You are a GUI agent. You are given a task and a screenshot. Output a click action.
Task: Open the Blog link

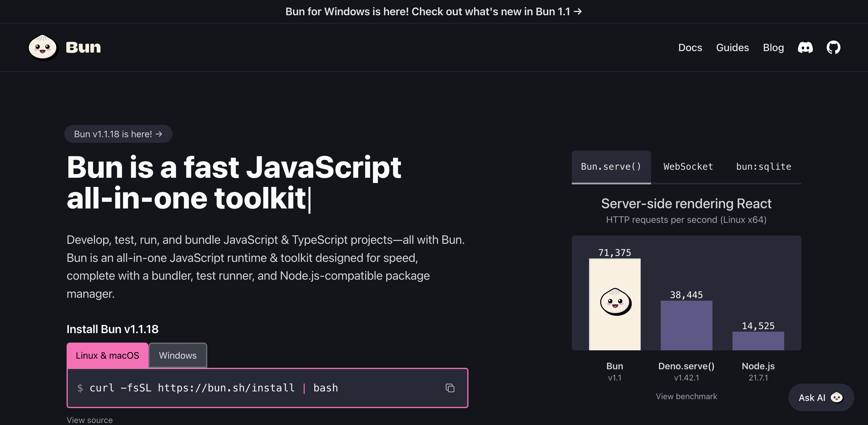[x=773, y=47]
